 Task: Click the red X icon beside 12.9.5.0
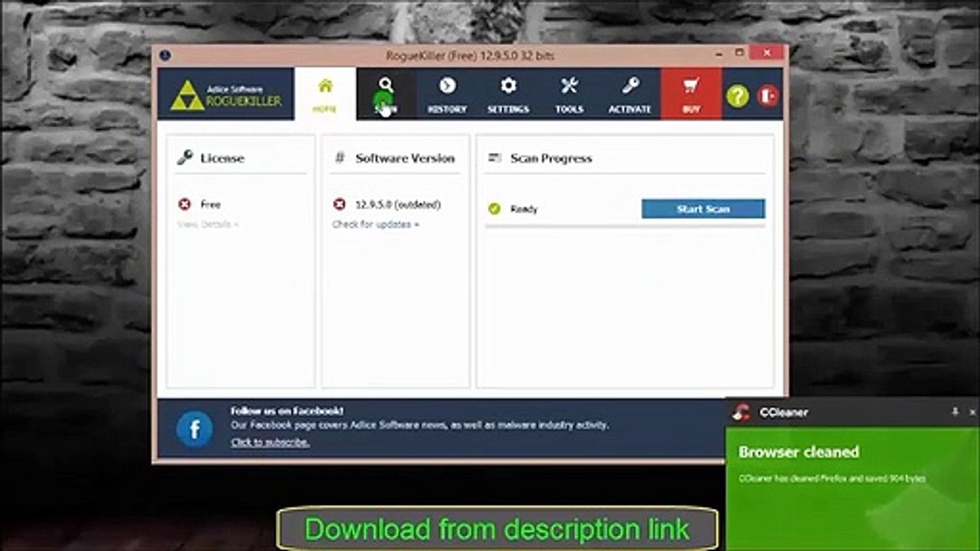point(340,204)
